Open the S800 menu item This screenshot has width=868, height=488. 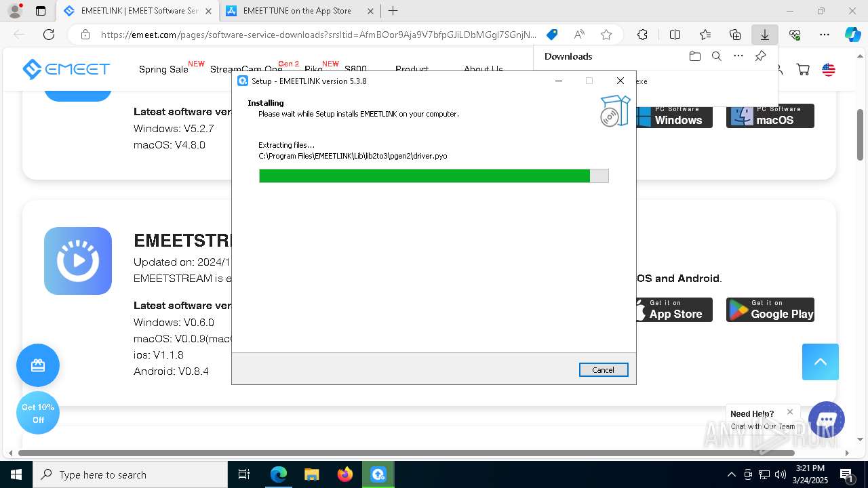pos(355,69)
